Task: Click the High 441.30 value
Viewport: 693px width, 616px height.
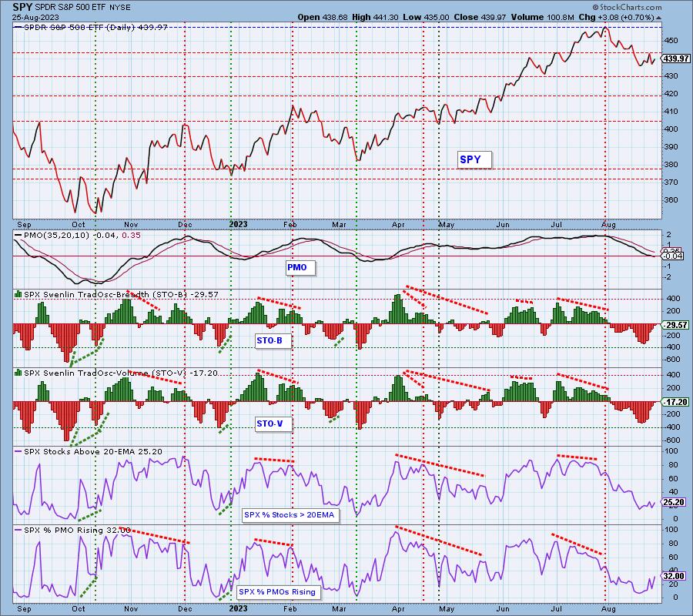Action: 375,17
